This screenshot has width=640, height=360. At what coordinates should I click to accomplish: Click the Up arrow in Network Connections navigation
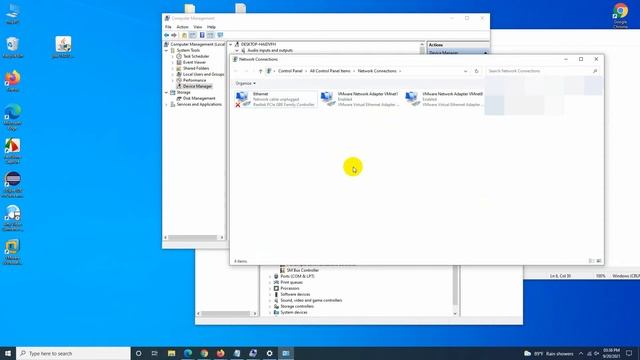click(260, 71)
